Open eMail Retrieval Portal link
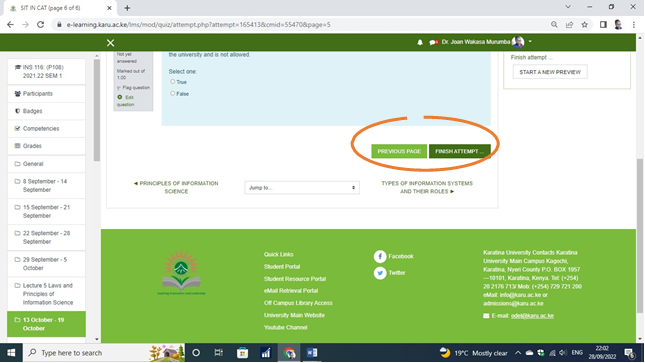 click(291, 291)
